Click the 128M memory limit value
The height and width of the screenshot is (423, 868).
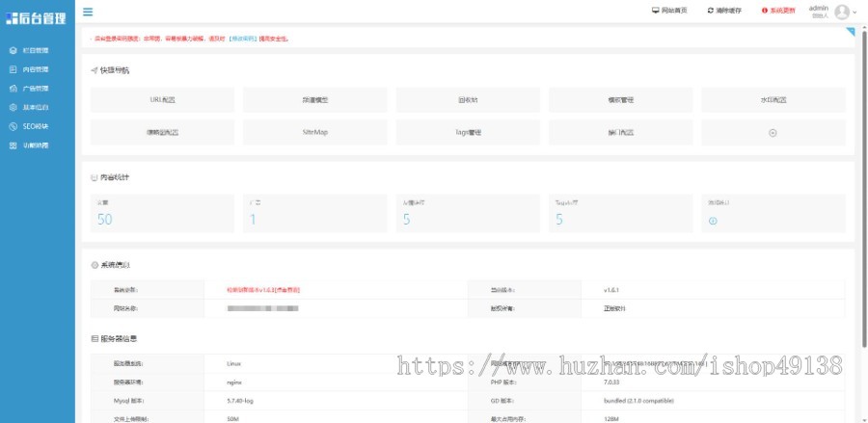click(x=610, y=419)
